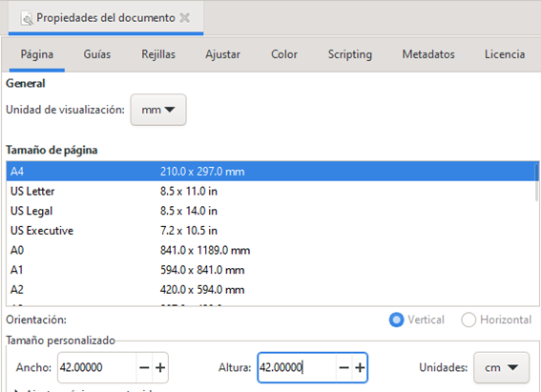The height and width of the screenshot is (392, 541).
Task: Open the Unidad de visualización mm dropdown
Action: click(158, 110)
